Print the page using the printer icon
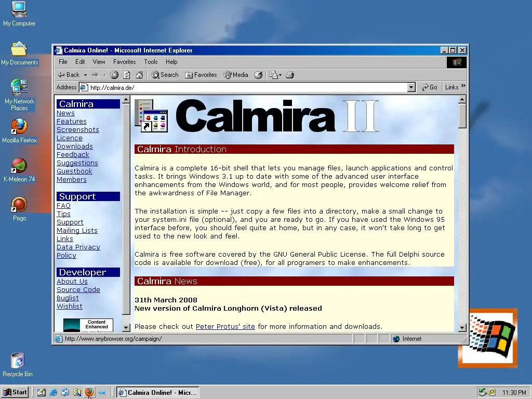 pos(290,75)
